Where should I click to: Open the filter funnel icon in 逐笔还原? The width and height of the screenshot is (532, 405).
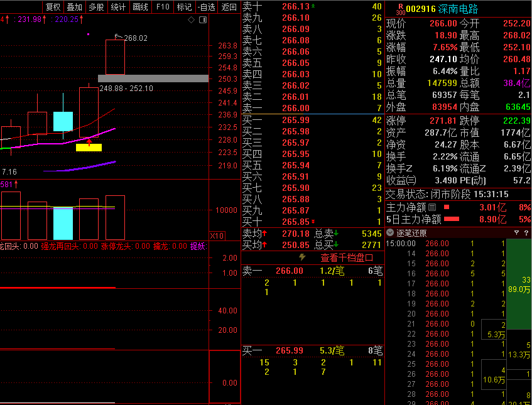pyautogui.click(x=517, y=232)
